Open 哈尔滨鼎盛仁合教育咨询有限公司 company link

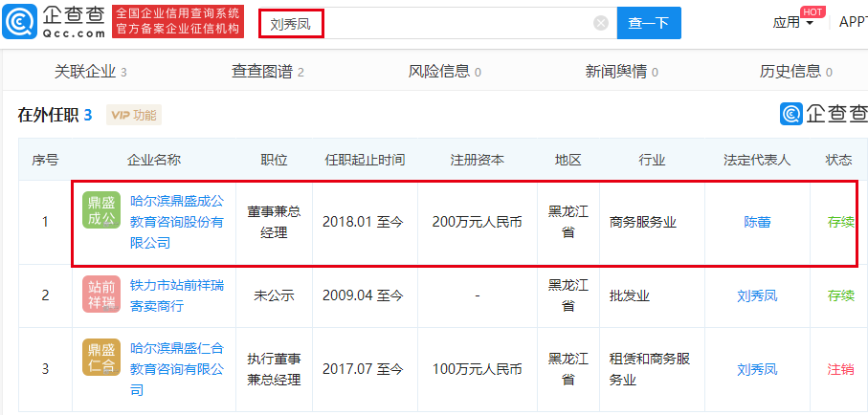177,369
